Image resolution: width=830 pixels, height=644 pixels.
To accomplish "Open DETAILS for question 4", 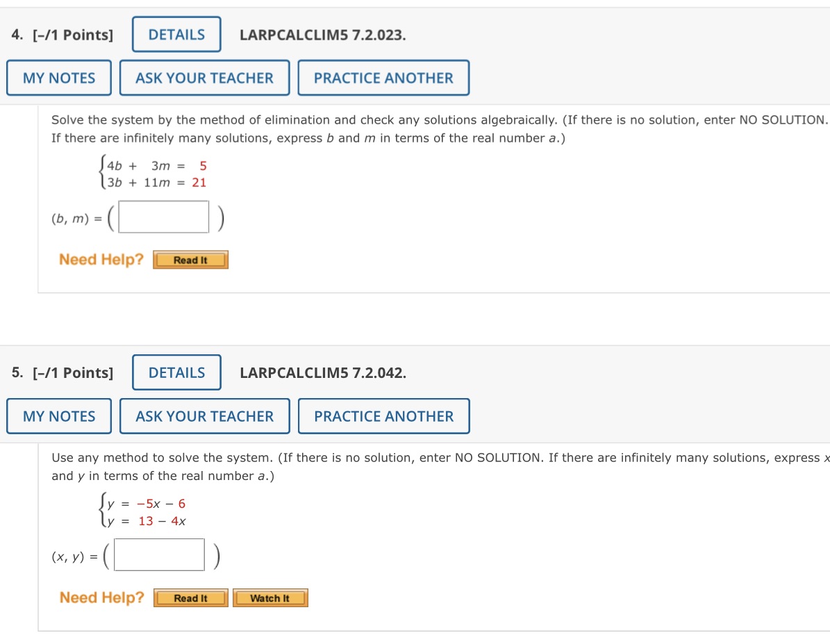I will point(176,34).
